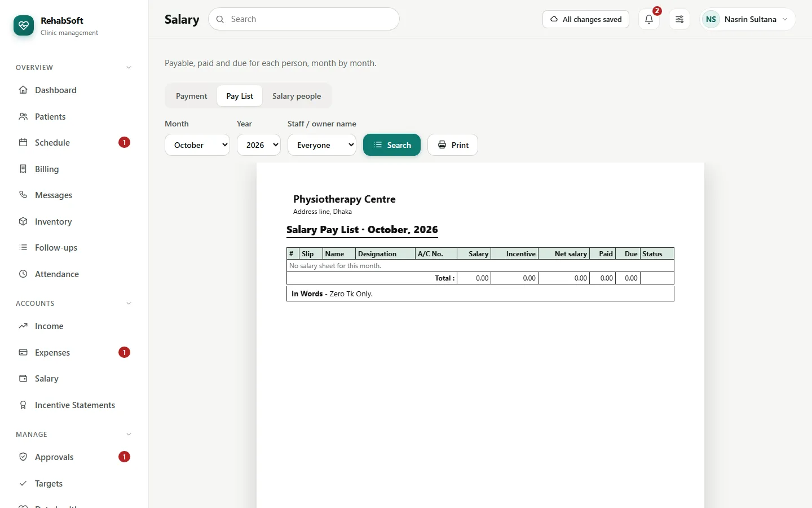Open Dashboard from the sidebar
812x508 pixels.
[x=74, y=90]
